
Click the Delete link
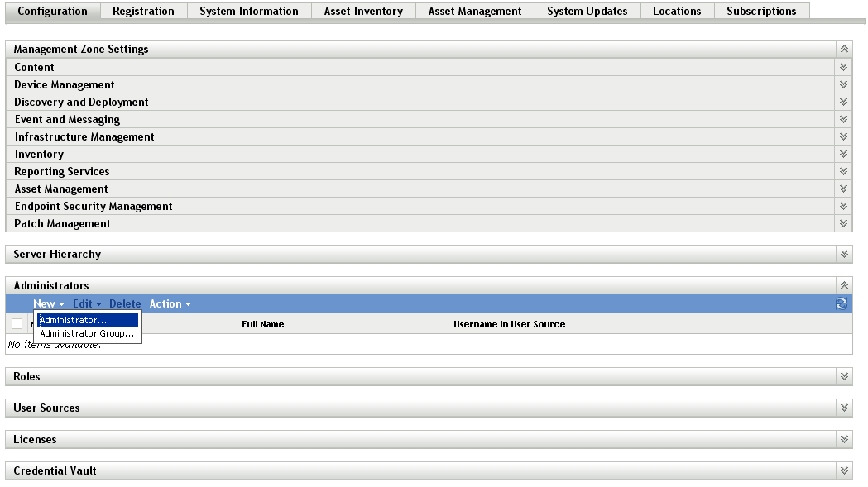125,303
